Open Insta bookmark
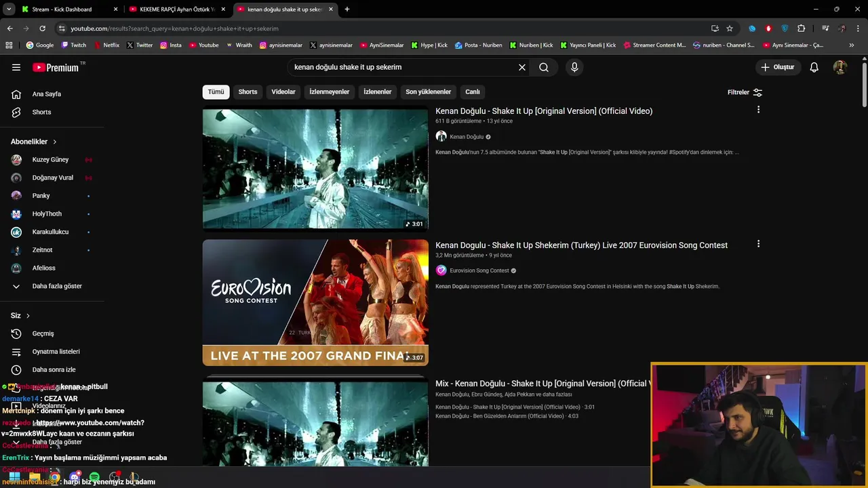Screen dimensions: 868x488 click(x=171, y=45)
